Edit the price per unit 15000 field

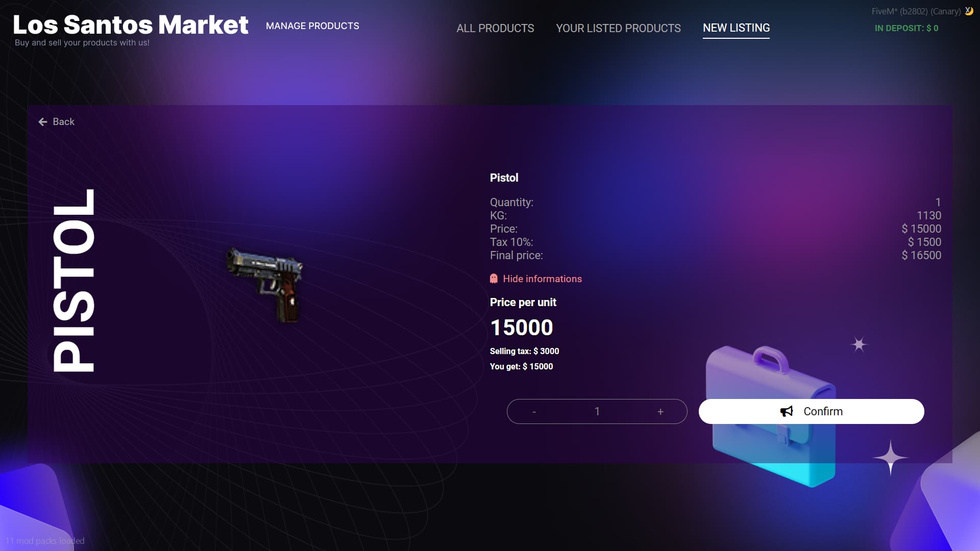[x=521, y=327]
